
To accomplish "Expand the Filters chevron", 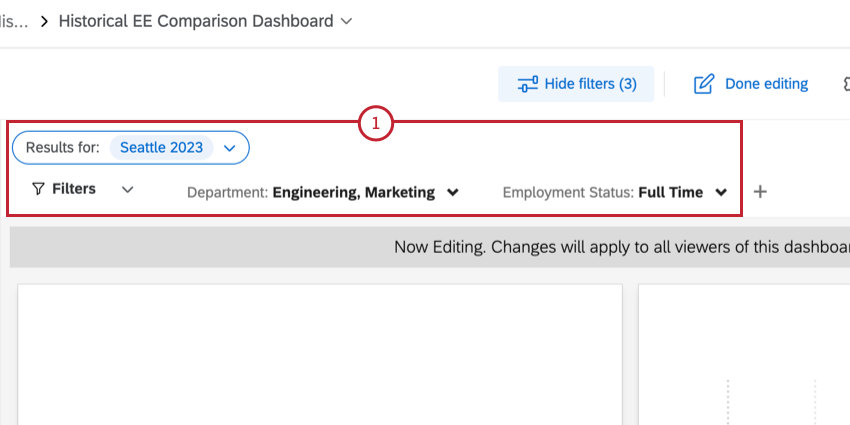I will 127,189.
